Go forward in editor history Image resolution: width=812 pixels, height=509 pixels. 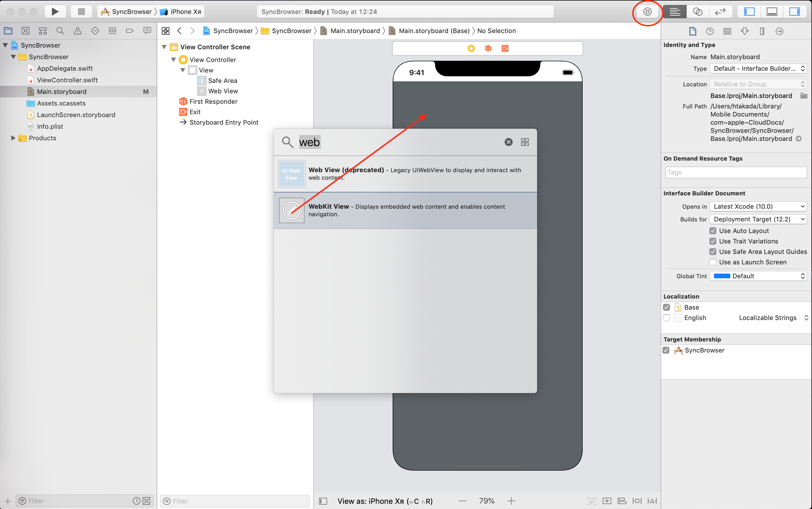click(x=192, y=31)
